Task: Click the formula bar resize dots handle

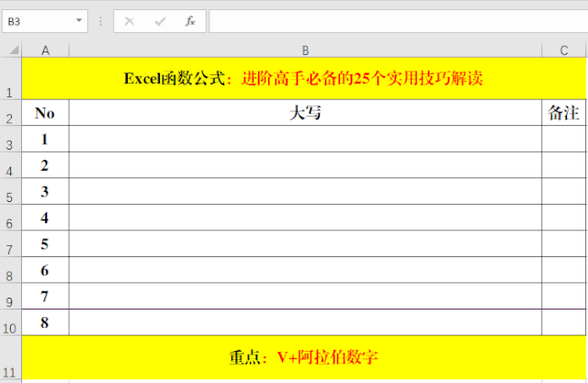Action: click(x=100, y=21)
